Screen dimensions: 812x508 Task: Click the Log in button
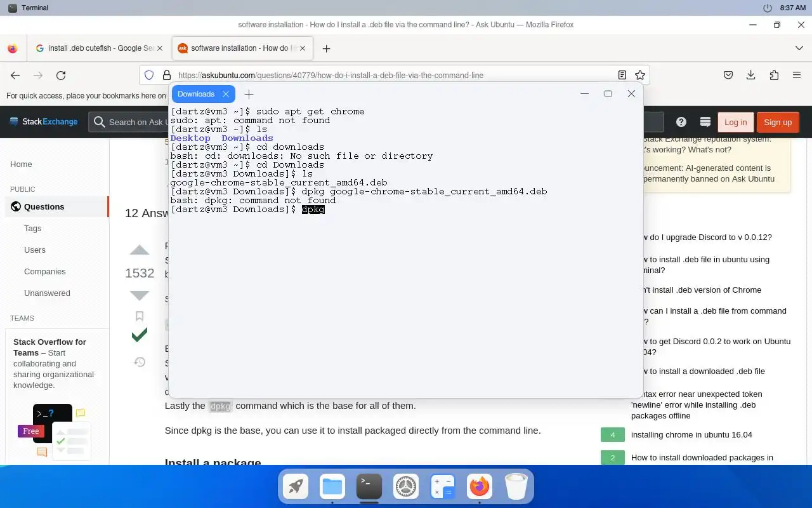tap(735, 122)
